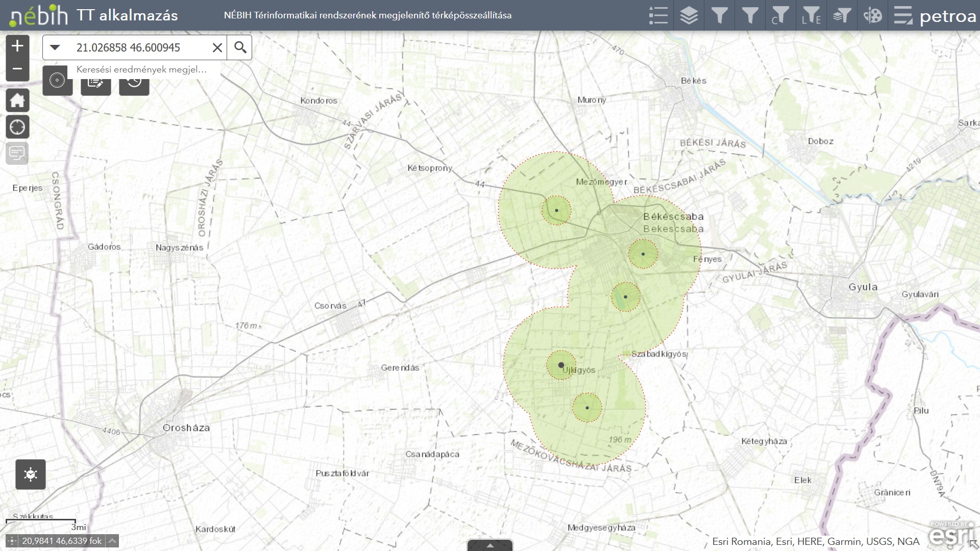The height and width of the screenshot is (551, 980).
Task: Open the color palette widget
Action: point(872,15)
